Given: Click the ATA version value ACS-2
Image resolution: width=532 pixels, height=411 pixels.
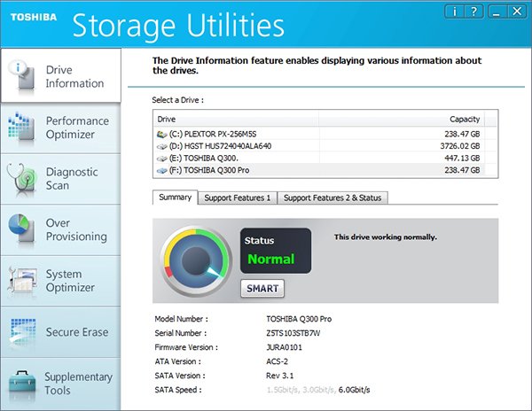Looking at the screenshot, I should 278,361.
